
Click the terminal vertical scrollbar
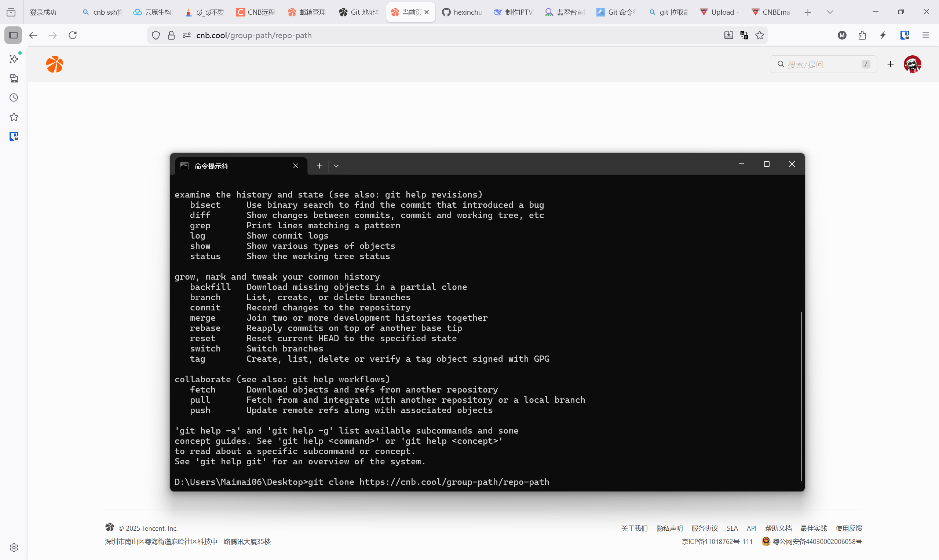point(801,396)
